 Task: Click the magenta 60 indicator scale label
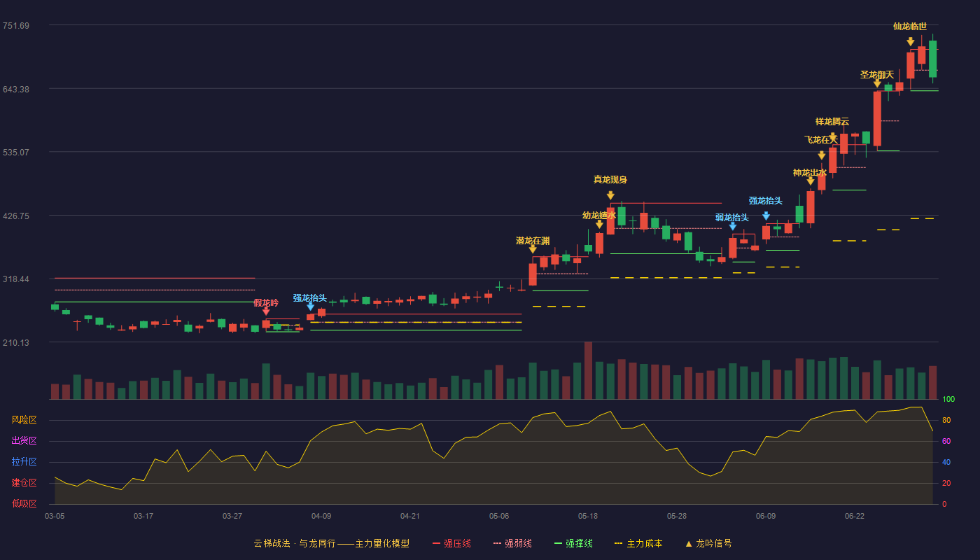[x=946, y=442]
